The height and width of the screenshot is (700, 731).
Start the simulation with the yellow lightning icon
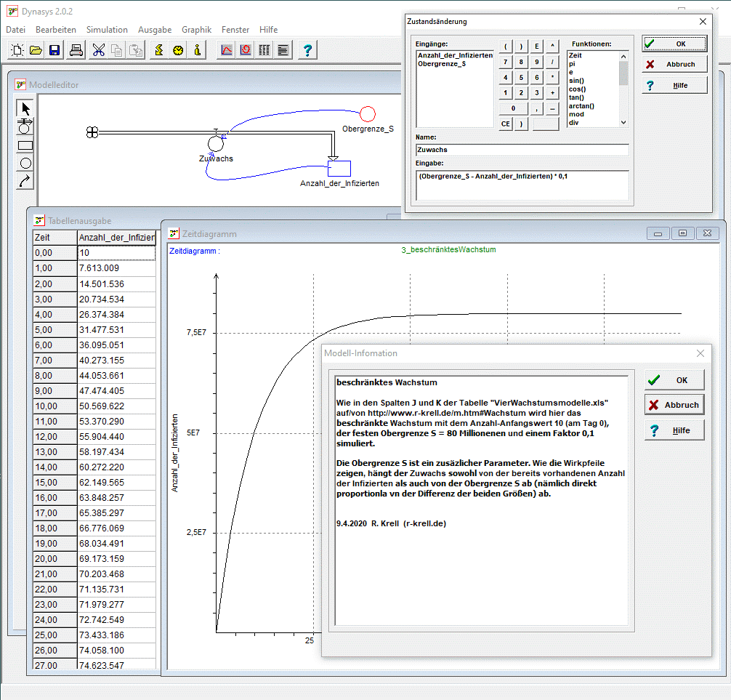pyautogui.click(x=158, y=50)
